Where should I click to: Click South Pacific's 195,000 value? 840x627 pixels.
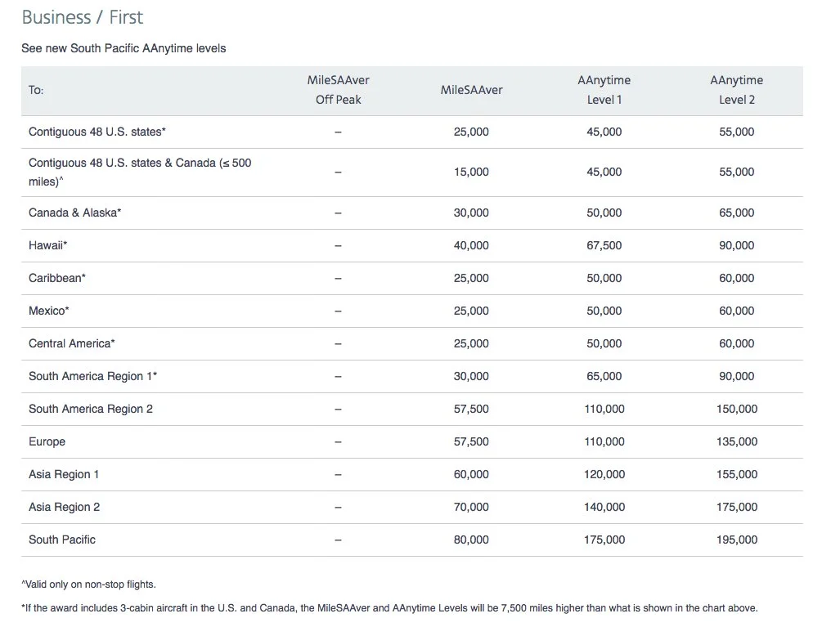coord(737,540)
